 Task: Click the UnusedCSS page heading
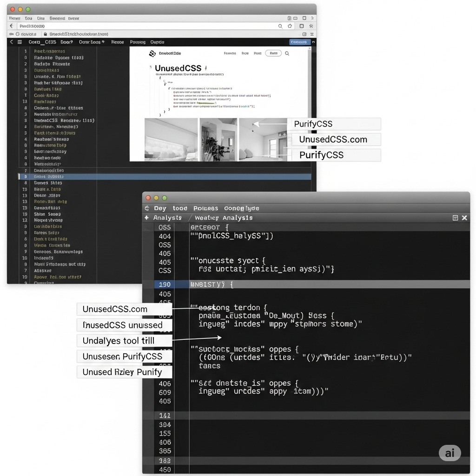(x=178, y=68)
